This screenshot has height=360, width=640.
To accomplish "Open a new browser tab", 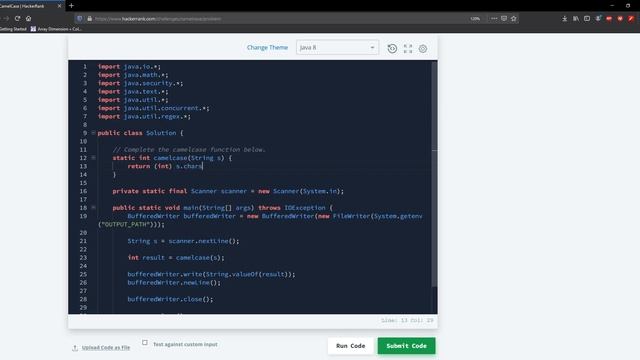I will [71, 6].
